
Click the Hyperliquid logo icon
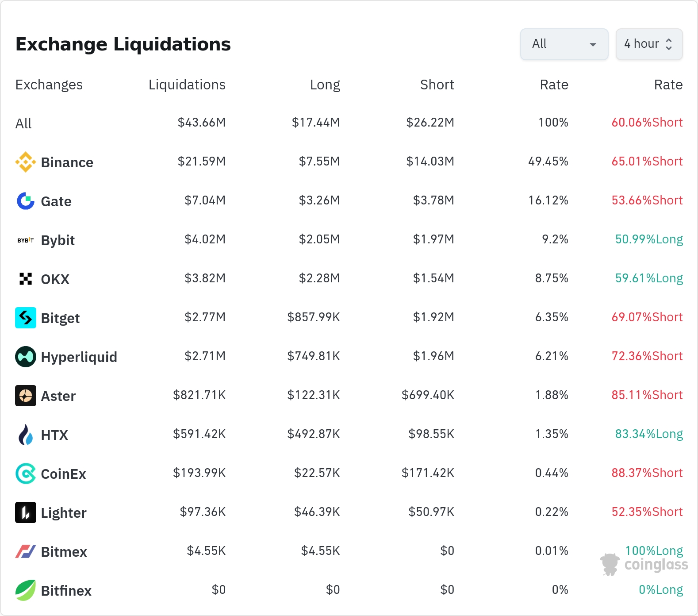pos(26,357)
